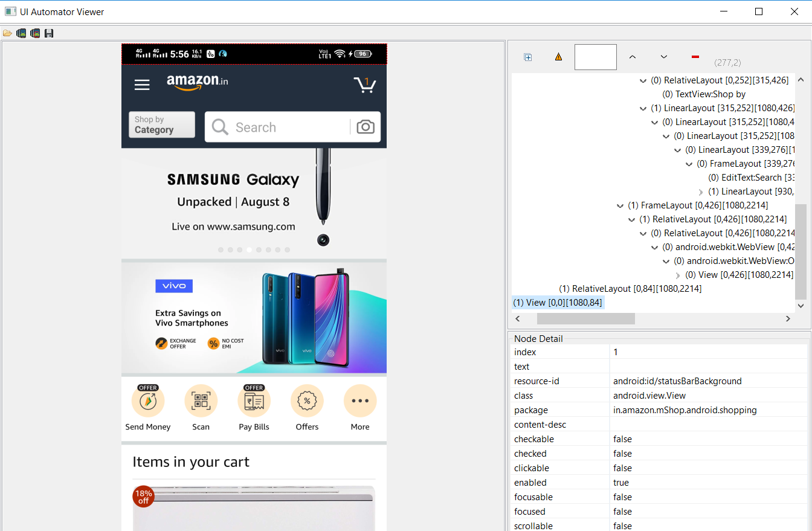Image resolution: width=812 pixels, height=531 pixels.
Task: Tap the shopping cart icon
Action: (365, 85)
